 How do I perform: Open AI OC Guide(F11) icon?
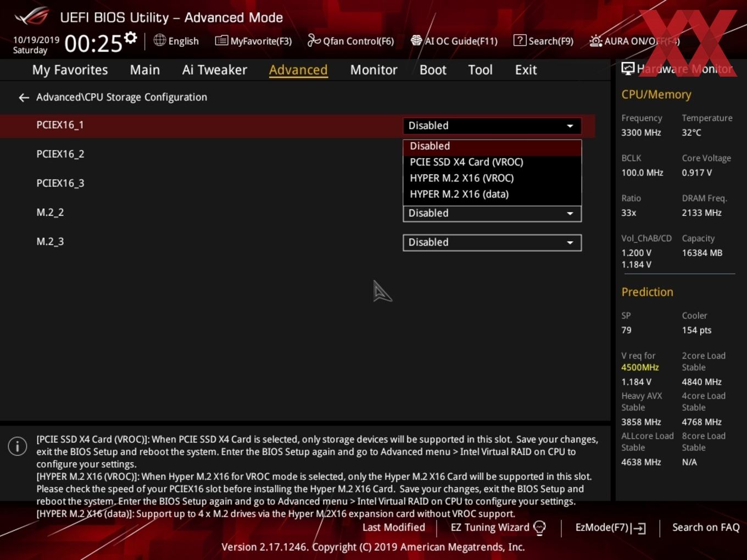click(x=416, y=40)
